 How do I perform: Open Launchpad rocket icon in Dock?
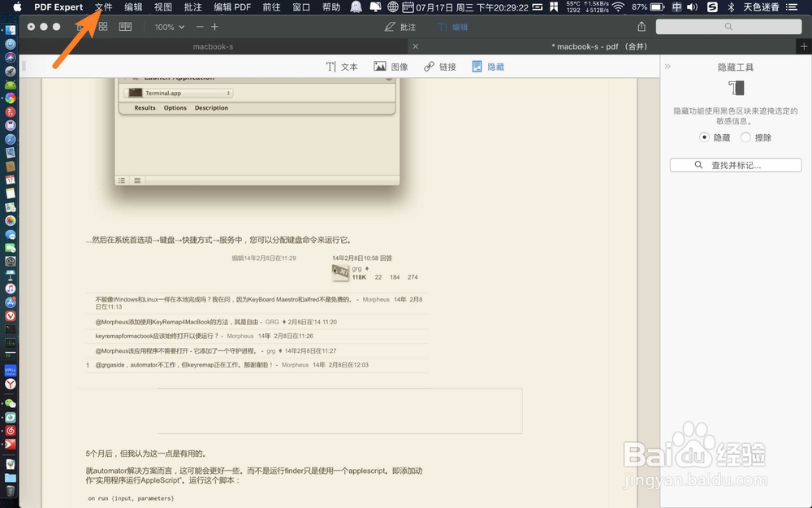(x=11, y=72)
